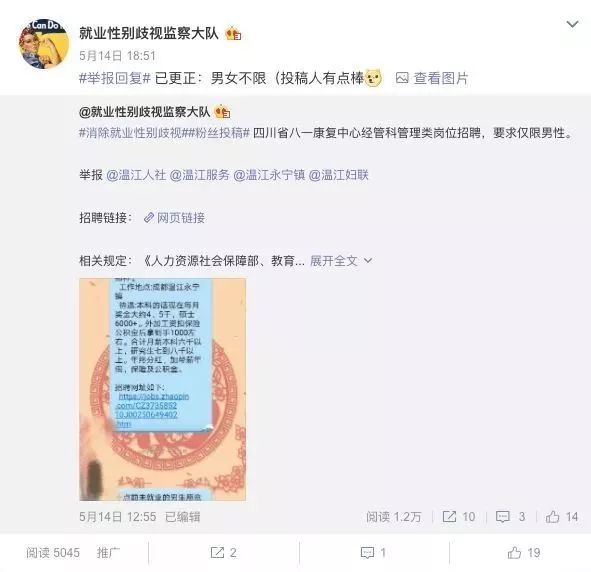Visit the @温江妇联 mention

338,175
